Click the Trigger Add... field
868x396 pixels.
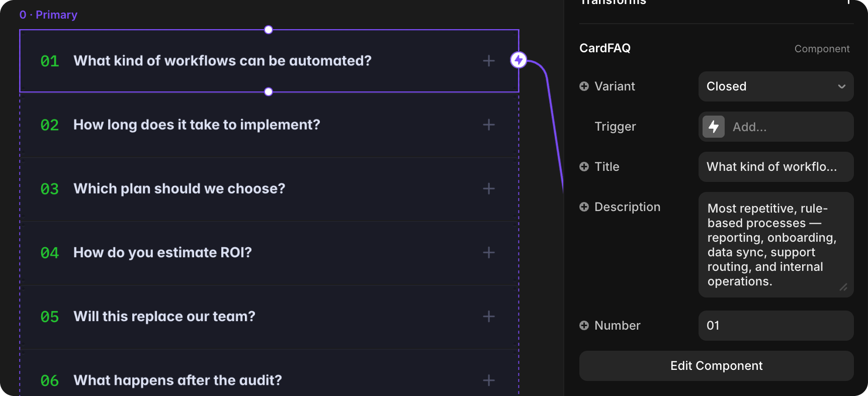coord(776,127)
